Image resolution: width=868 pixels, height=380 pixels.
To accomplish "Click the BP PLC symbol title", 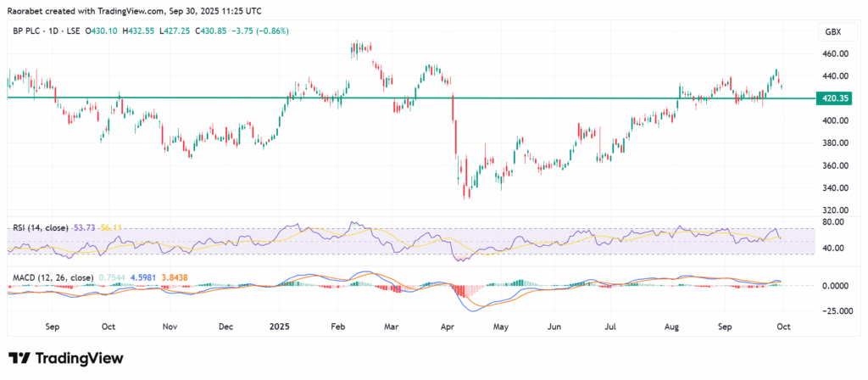I will 30,31.
